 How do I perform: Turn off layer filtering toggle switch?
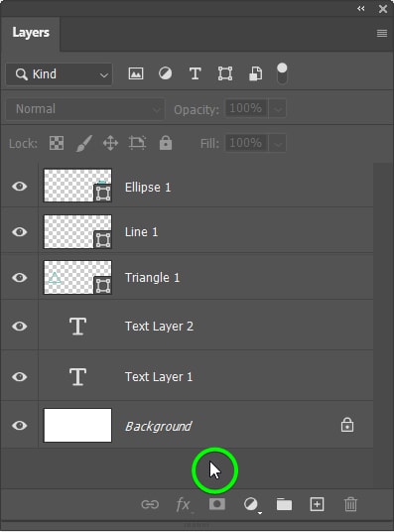[282, 73]
